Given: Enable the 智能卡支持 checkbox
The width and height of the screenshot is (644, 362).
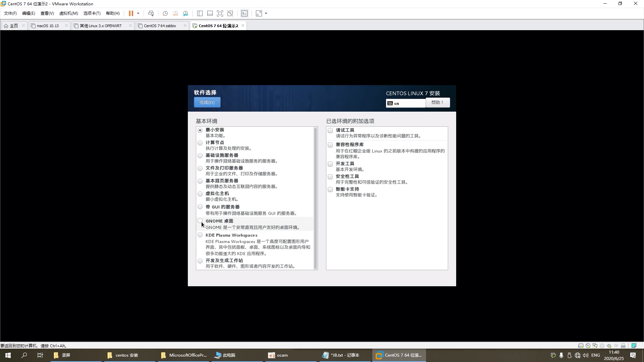Looking at the screenshot, I should [330, 189].
